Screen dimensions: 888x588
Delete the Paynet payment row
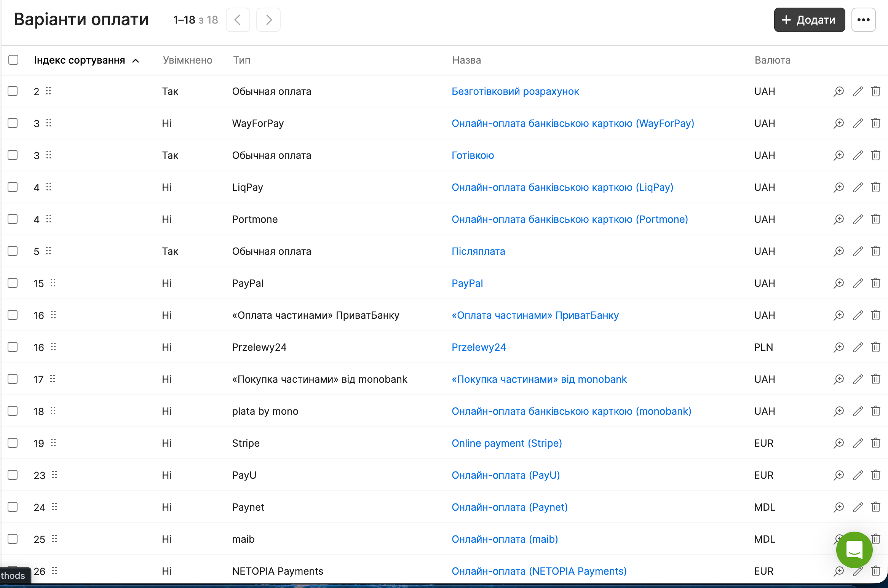pos(876,507)
